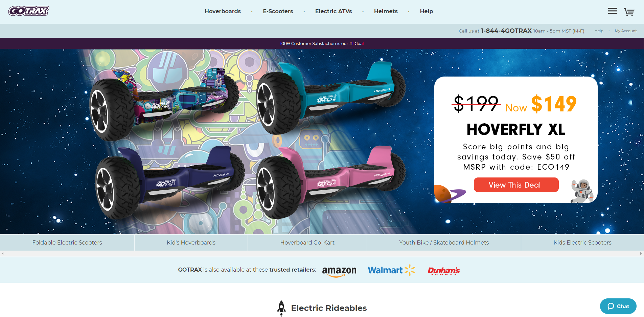Select the Hoverboard Go-Kart tab
Screen dimensions: 644x317
307,242
